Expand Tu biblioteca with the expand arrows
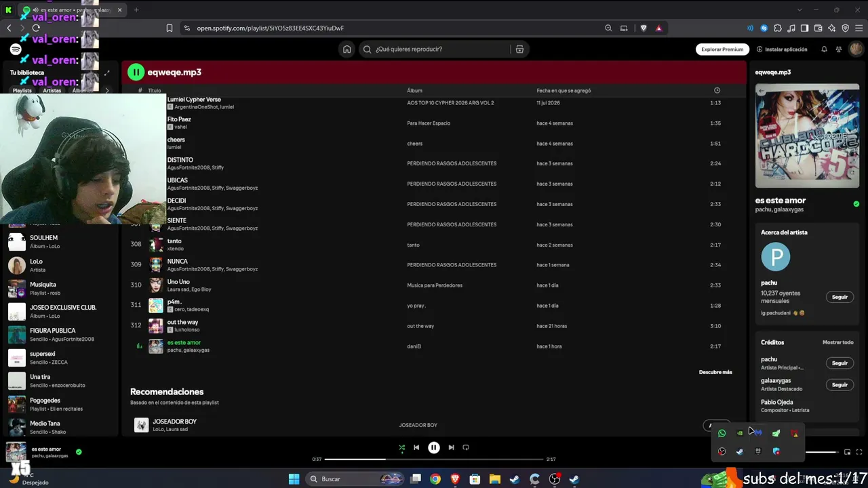Image resolution: width=868 pixels, height=488 pixels. click(x=106, y=73)
